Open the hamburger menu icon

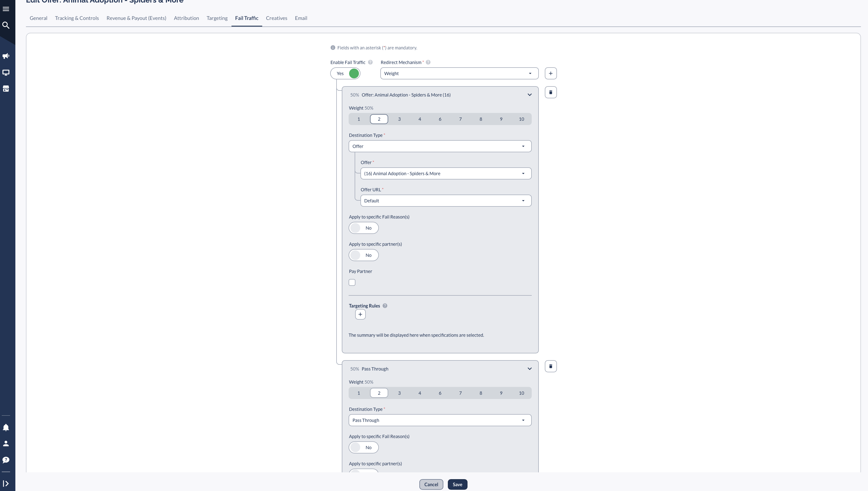click(6, 9)
